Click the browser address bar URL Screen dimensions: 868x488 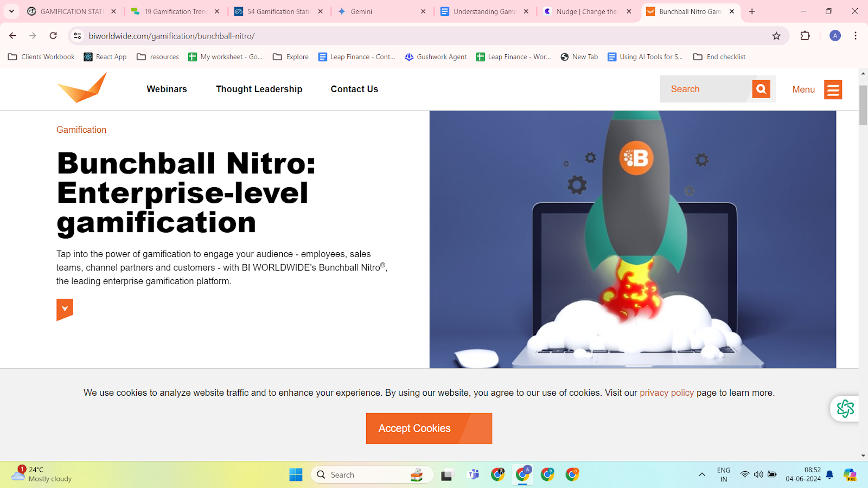(171, 36)
